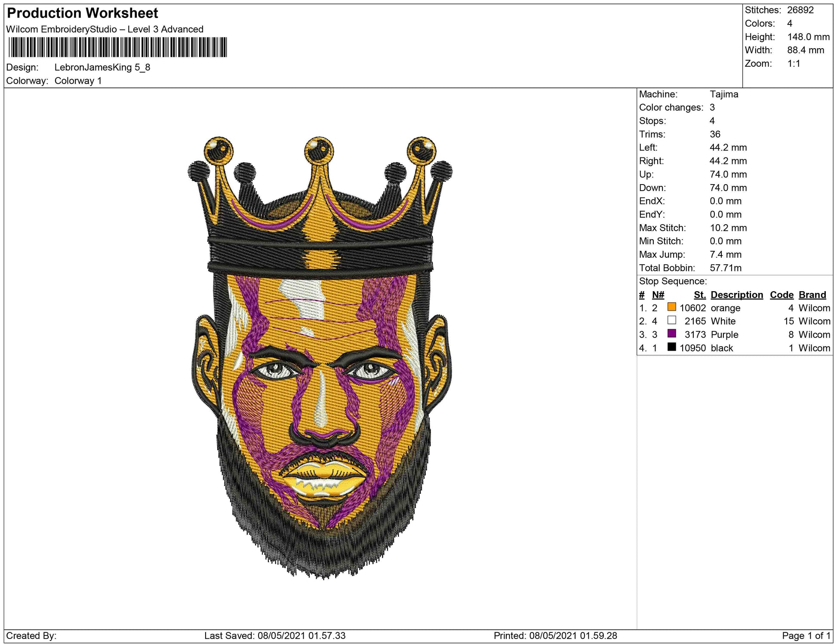Click the Production Worksheet title
The width and height of the screenshot is (837, 644).
[x=83, y=13]
